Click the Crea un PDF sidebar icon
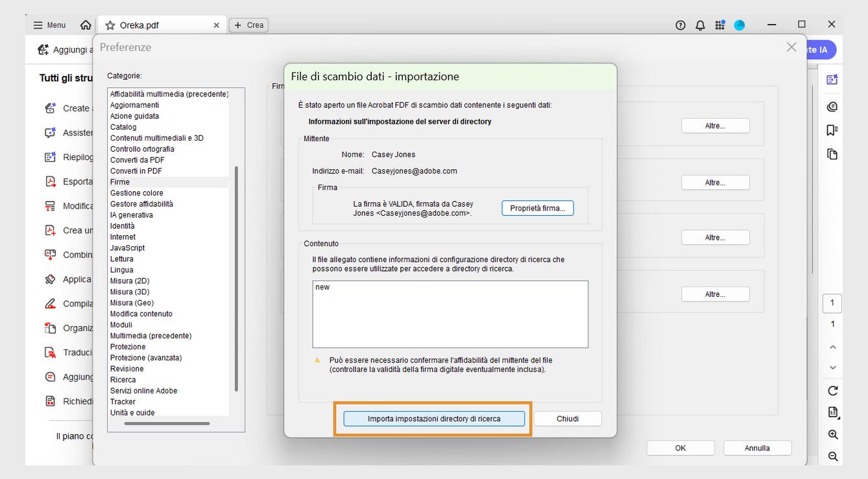Screen dimensions: 868x479 tap(50, 230)
